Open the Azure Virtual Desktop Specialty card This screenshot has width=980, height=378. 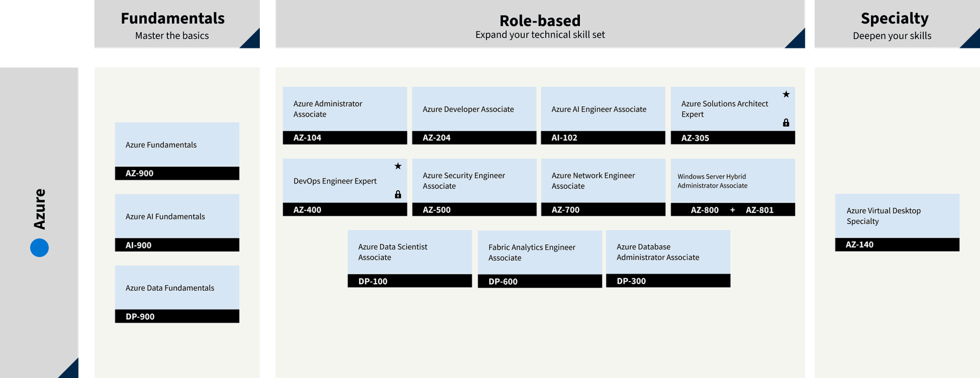897,216
